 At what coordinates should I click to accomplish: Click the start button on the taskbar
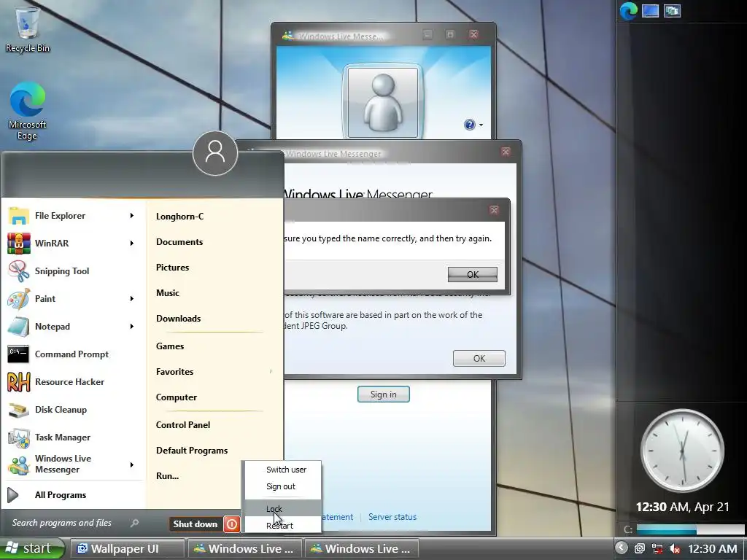point(32,548)
